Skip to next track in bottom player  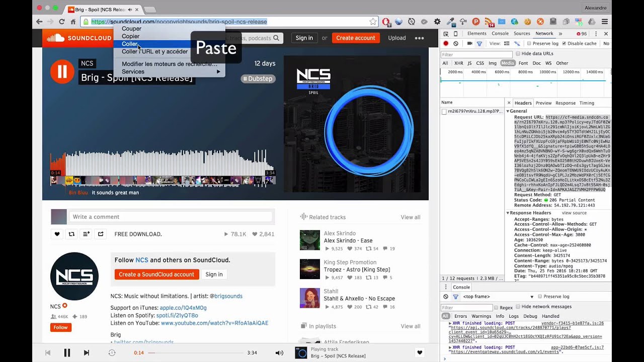[x=86, y=353]
